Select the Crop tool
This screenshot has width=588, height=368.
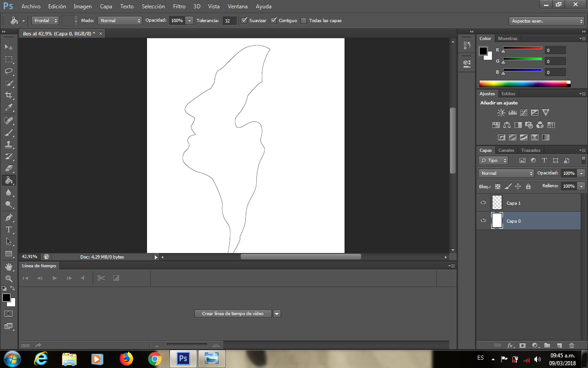click(x=9, y=95)
